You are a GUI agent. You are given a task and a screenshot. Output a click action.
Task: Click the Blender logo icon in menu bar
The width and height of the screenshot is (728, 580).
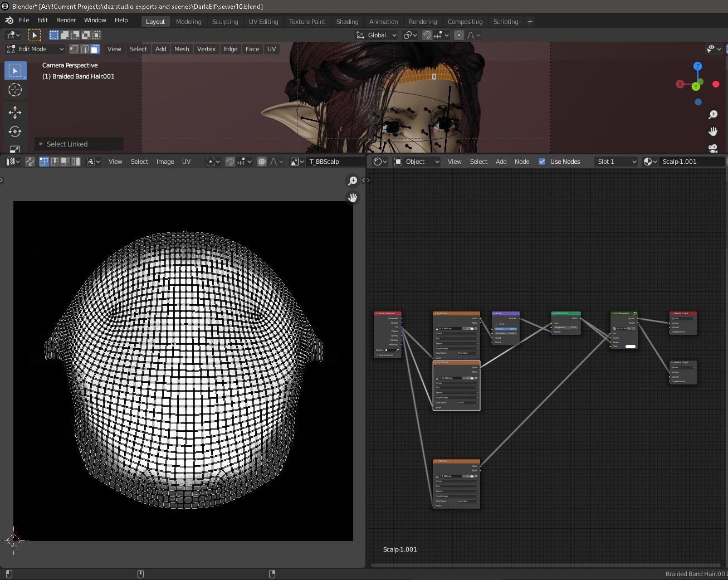pos(9,20)
